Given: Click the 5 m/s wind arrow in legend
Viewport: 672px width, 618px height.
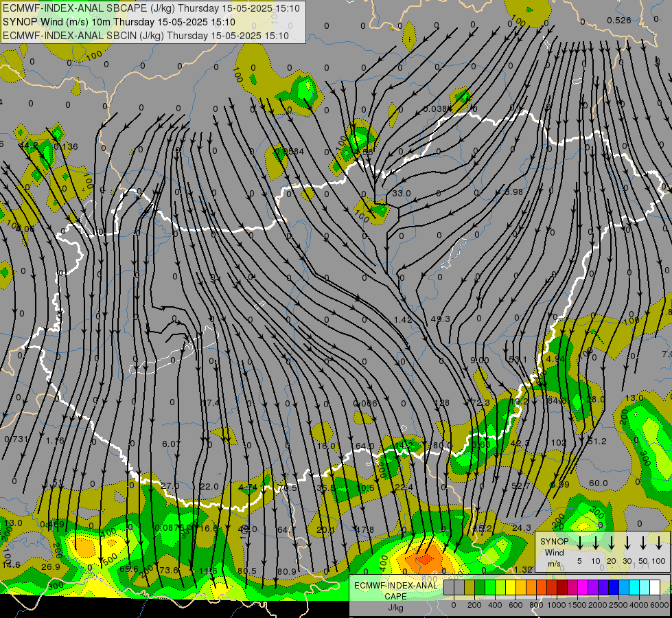Looking at the screenshot, I should [579, 543].
